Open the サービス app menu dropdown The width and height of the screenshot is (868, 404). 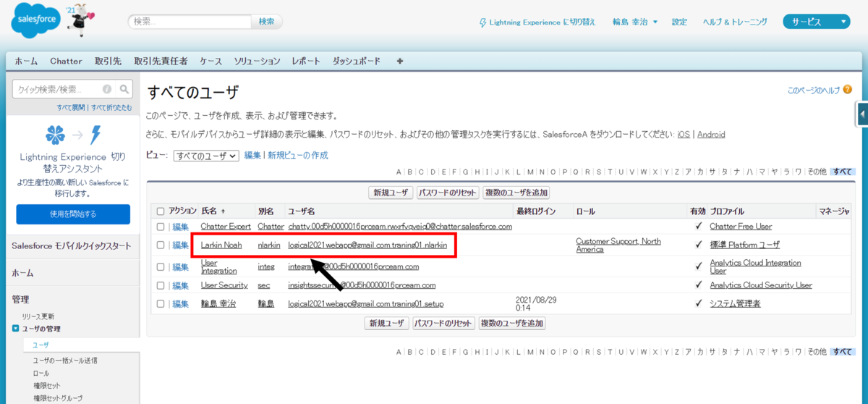816,22
